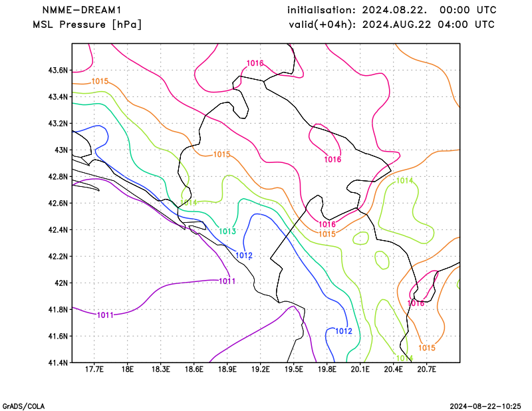
Task: Click the 43.6N latitude label
Action: 58,70
